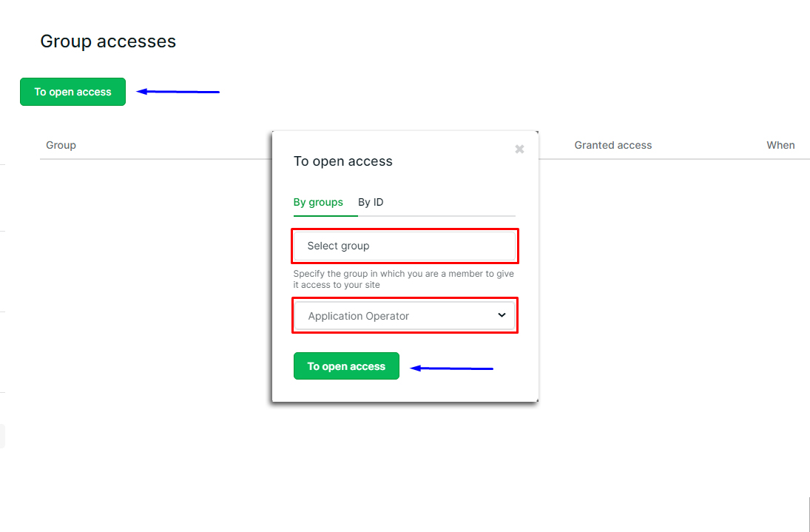
Task: Click the blue arrow beside the top green button
Action: click(x=178, y=92)
